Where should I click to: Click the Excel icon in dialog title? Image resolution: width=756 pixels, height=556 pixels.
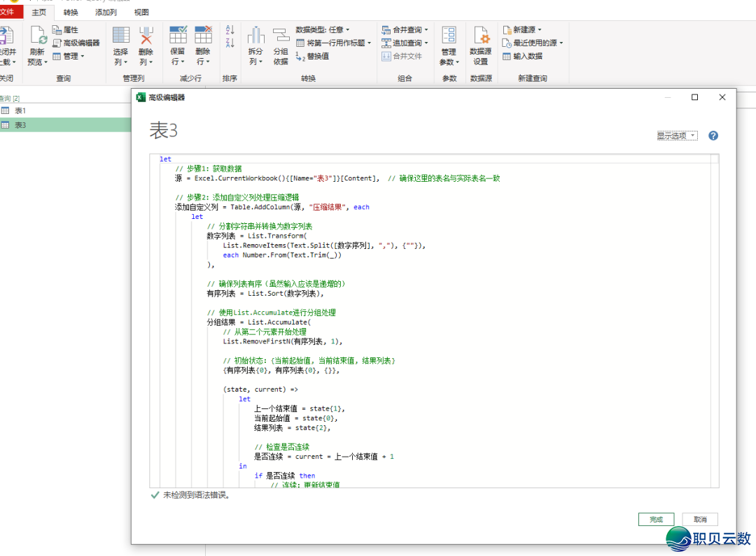coord(141,97)
